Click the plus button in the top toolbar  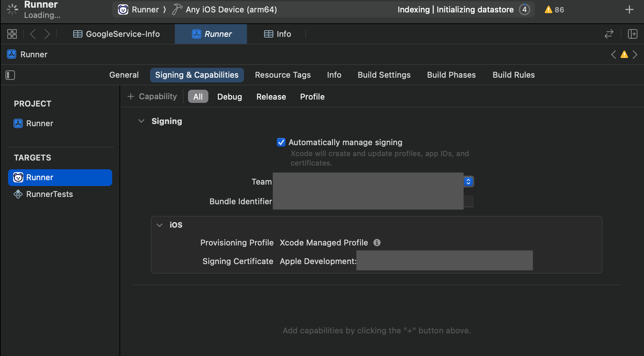629,10
